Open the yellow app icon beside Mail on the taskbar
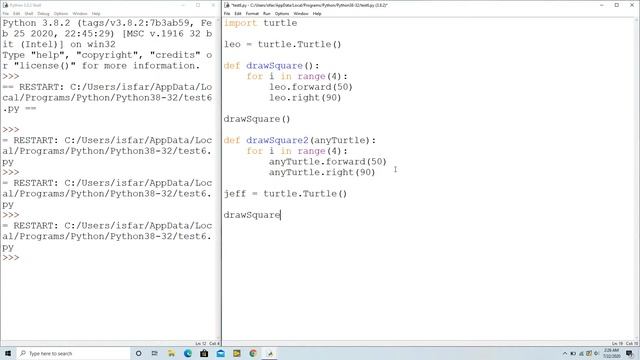The height and width of the screenshot is (360, 640). 237,353
